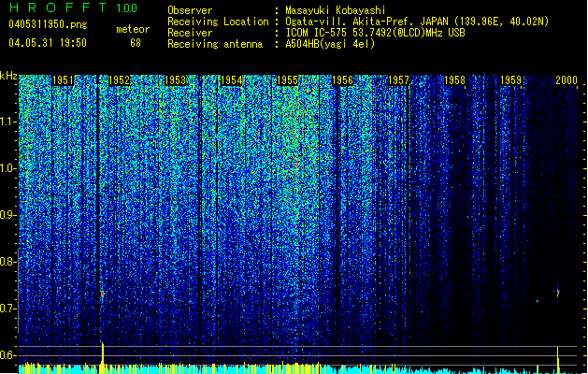Click the 1959 time marker

pos(510,80)
